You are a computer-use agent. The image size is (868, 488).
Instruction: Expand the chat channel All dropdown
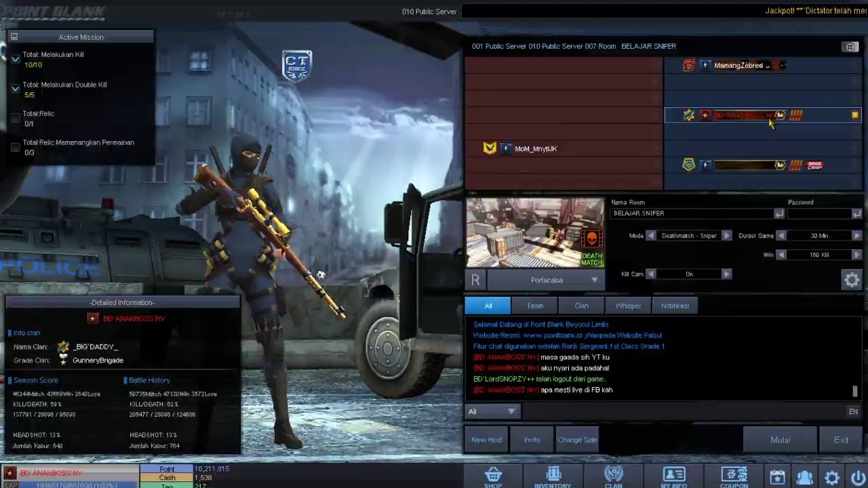pyautogui.click(x=511, y=411)
